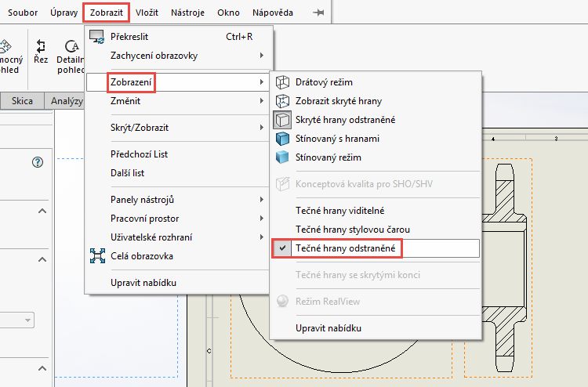Open the Nástroje menu
This screenshot has width=588, height=387.
(187, 13)
